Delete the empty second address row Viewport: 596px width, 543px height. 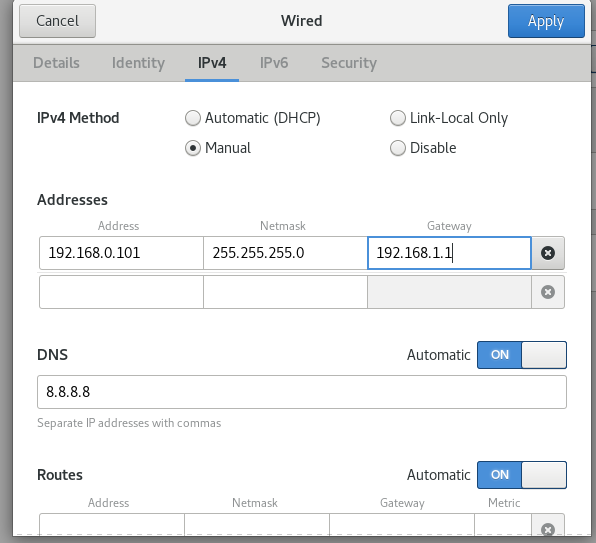coord(548,292)
